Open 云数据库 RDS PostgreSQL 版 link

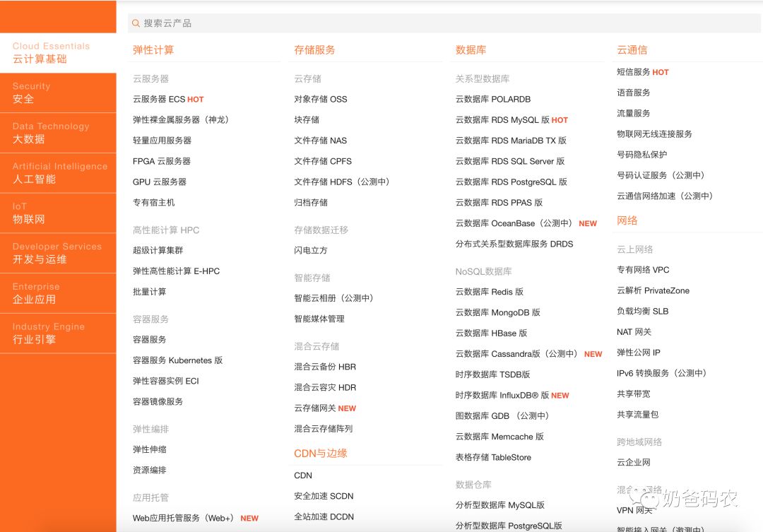(511, 182)
